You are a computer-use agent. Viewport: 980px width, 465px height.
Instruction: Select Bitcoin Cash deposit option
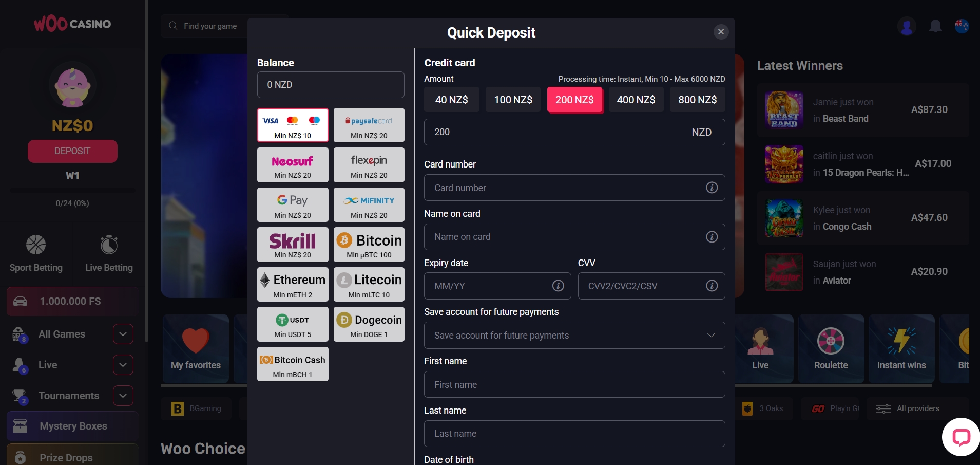(293, 364)
